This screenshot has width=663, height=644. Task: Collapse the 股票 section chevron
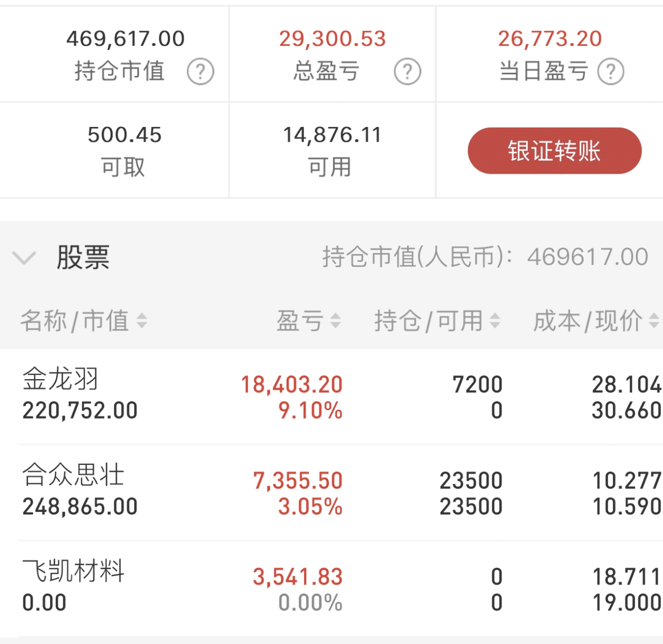pyautogui.click(x=24, y=258)
